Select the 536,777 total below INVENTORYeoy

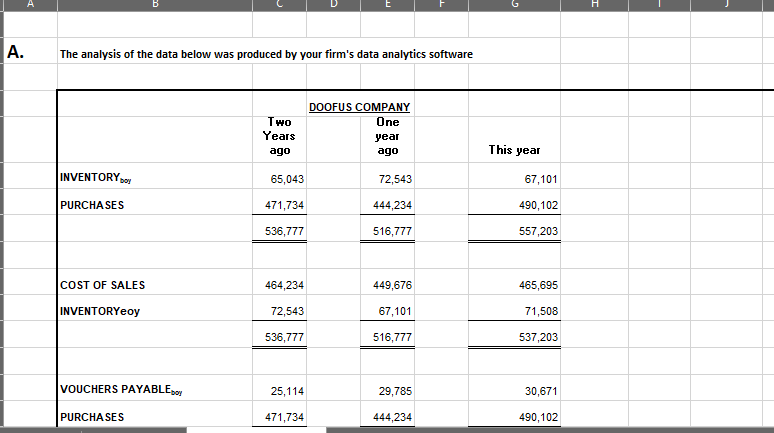pyautogui.click(x=284, y=337)
